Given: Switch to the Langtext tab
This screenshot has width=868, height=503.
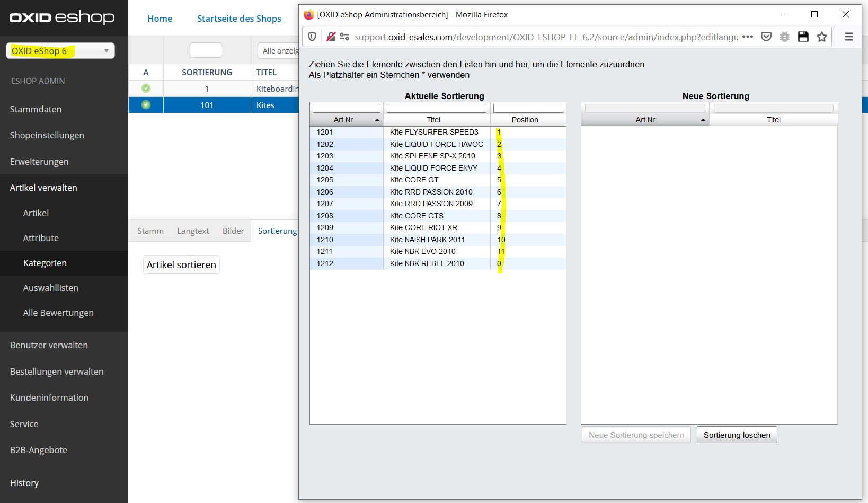Looking at the screenshot, I should pos(193,231).
